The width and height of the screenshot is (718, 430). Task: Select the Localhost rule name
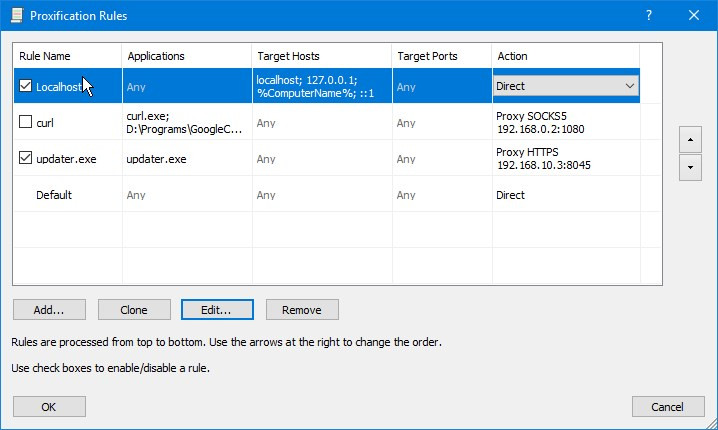click(59, 87)
